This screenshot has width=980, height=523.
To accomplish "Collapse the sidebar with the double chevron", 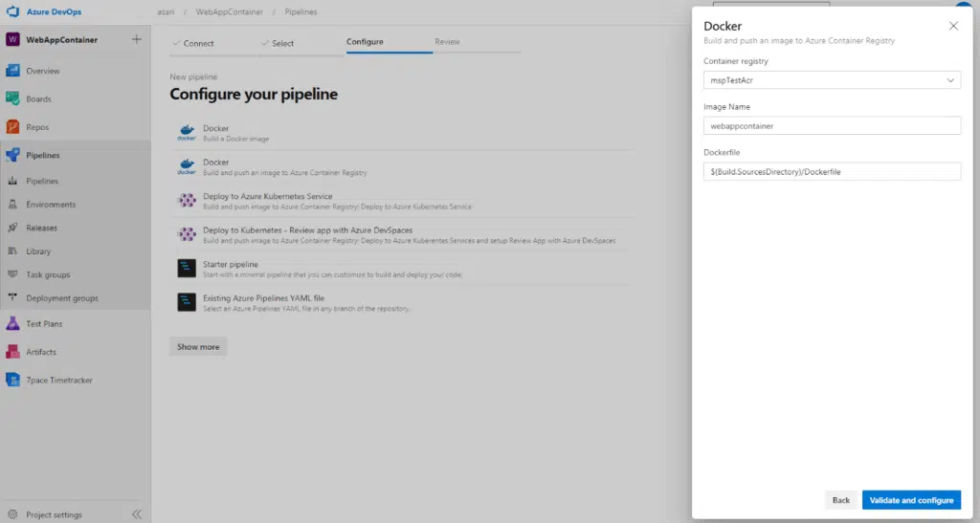I will click(137, 514).
